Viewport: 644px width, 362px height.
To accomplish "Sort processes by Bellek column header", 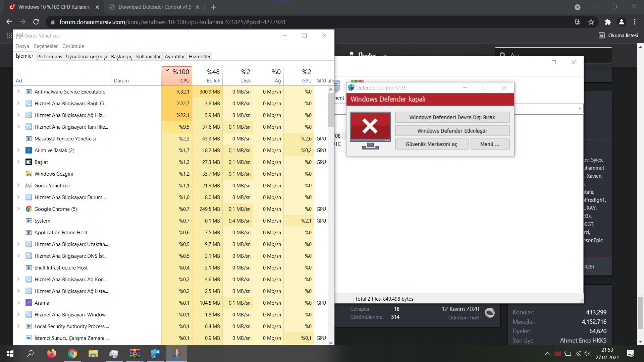I will (x=207, y=76).
